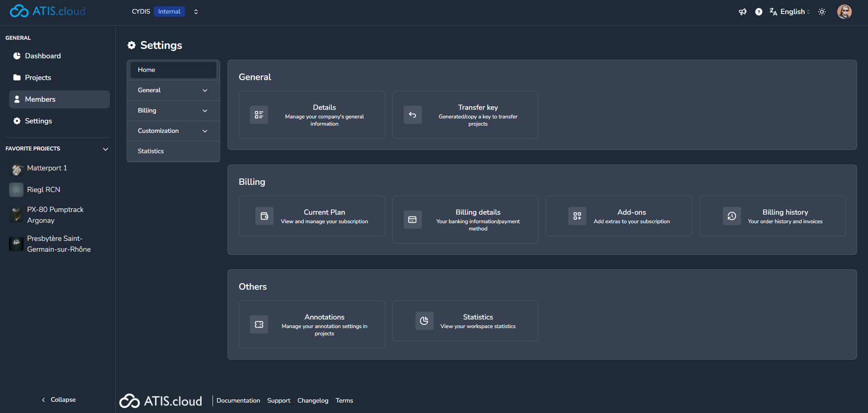
Task: Select Statistics in settings menu
Action: [173, 151]
